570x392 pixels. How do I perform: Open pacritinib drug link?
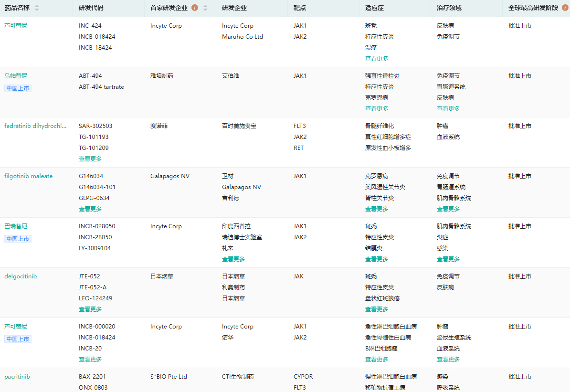click(17, 377)
